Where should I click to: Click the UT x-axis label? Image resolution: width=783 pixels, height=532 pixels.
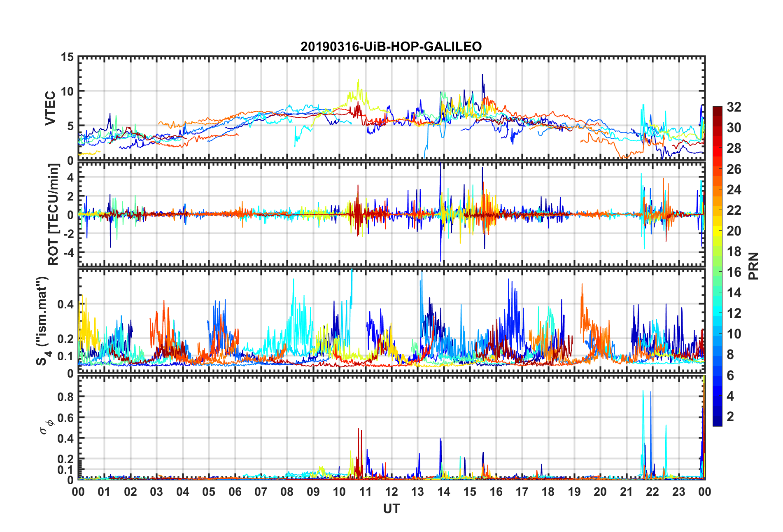[x=391, y=509]
